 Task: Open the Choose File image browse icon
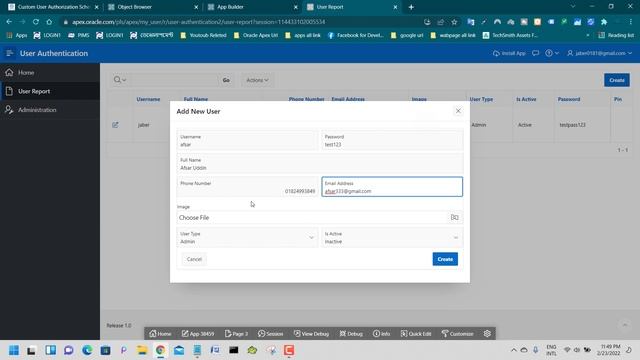coord(454,218)
